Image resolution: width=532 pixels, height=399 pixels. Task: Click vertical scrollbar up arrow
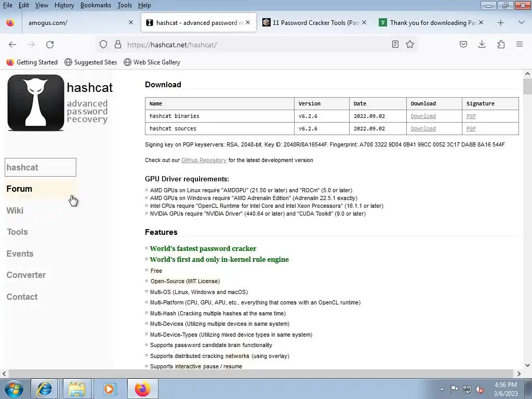[527, 74]
